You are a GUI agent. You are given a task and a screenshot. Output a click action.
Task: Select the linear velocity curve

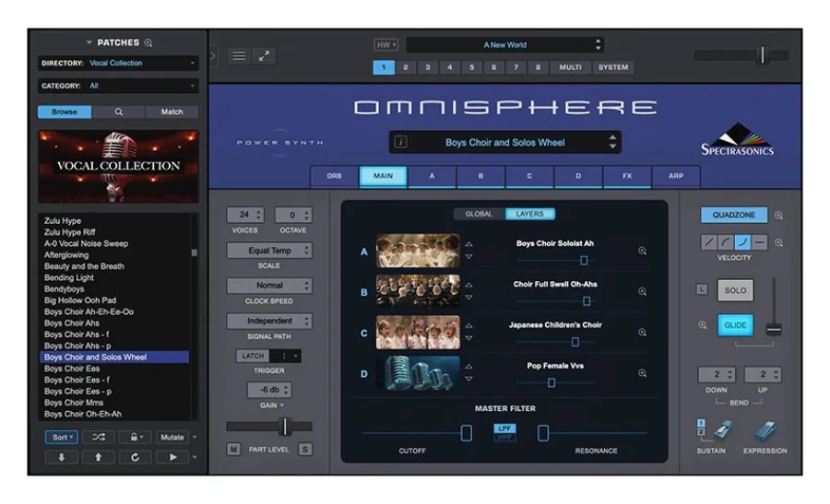tap(708, 242)
